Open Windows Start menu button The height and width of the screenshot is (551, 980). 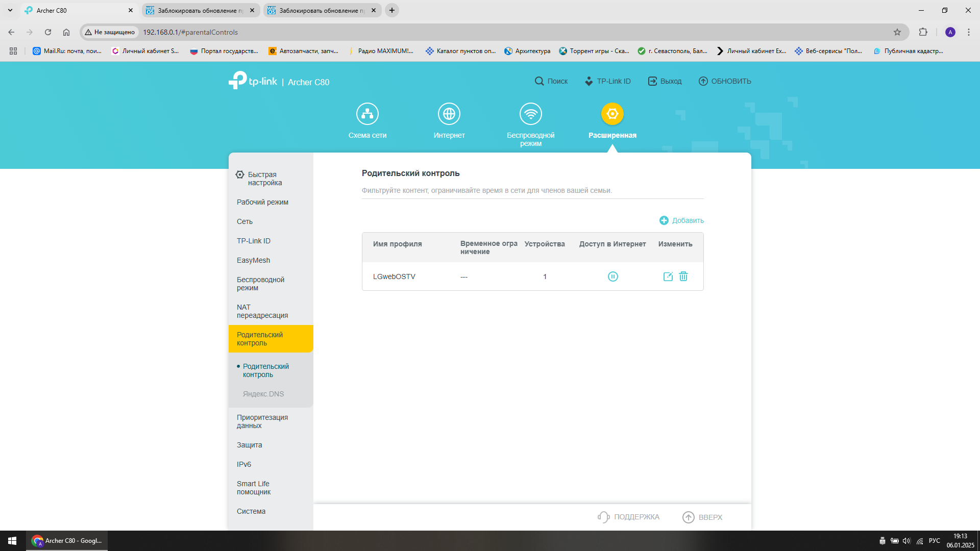pos(12,541)
